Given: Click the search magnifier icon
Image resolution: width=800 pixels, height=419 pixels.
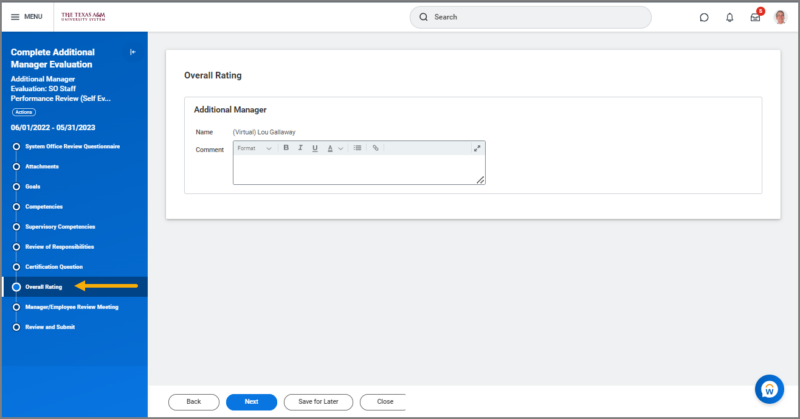Looking at the screenshot, I should click(423, 17).
